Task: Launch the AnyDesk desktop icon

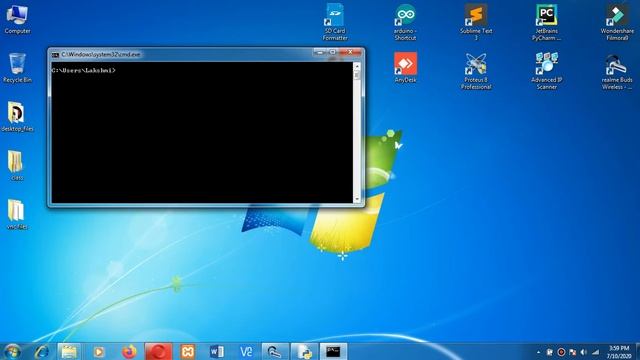Action: [405, 68]
